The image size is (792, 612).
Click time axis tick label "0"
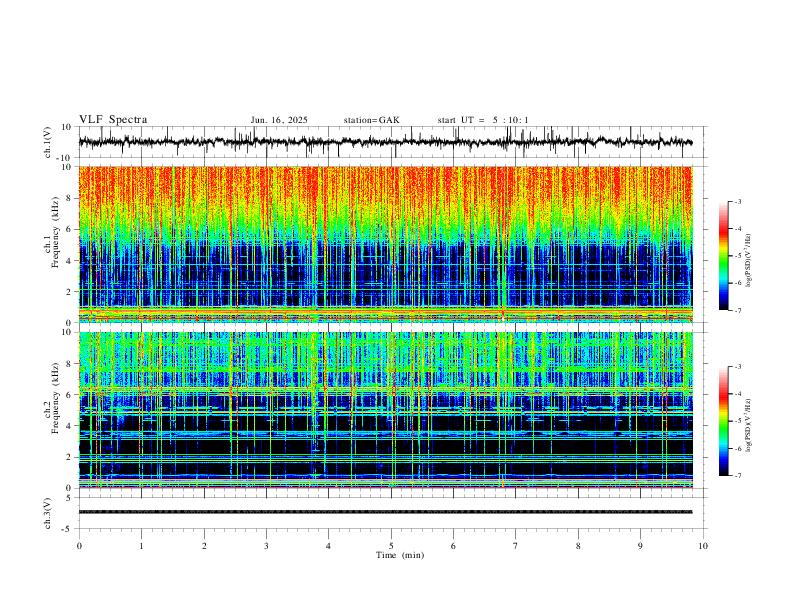[x=79, y=546]
